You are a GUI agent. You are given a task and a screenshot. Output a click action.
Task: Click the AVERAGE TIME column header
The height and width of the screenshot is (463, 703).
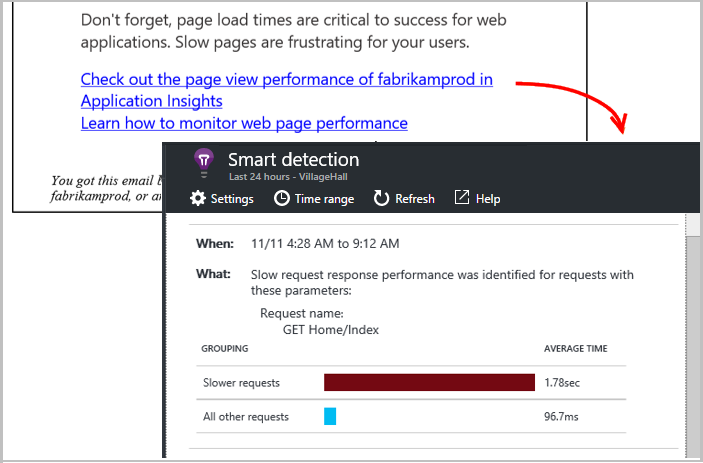click(575, 349)
